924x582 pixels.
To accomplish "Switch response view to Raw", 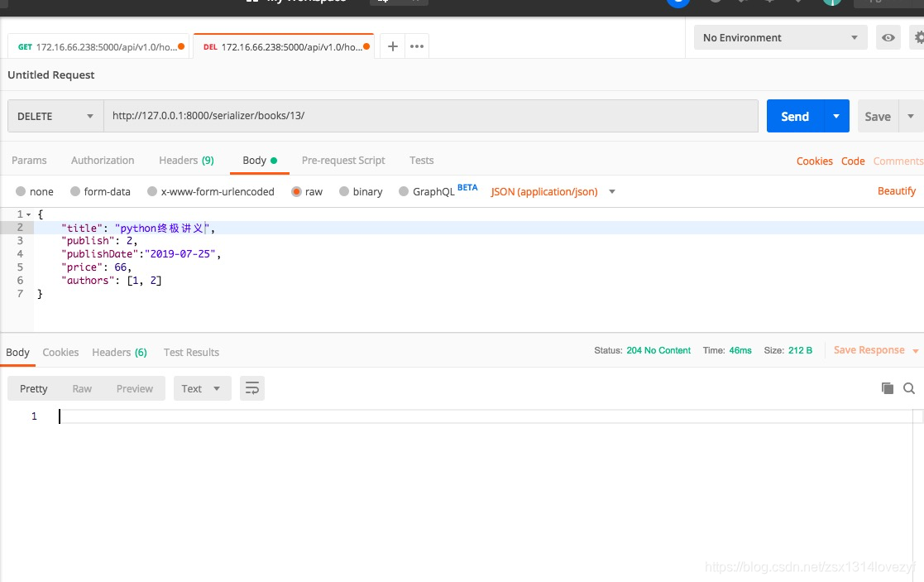I will click(x=82, y=388).
